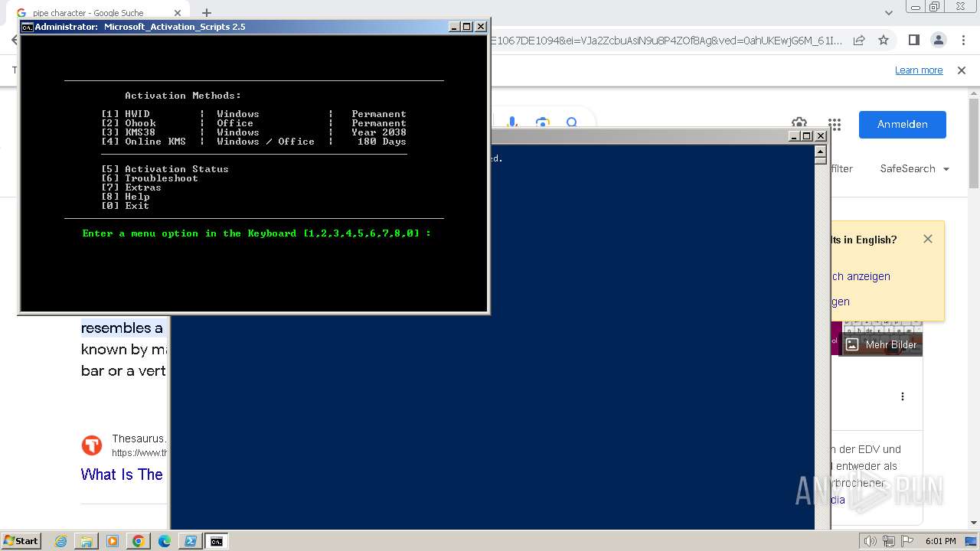Close the pipe character Google tab
This screenshot has width=980, height=551.
pos(178,13)
